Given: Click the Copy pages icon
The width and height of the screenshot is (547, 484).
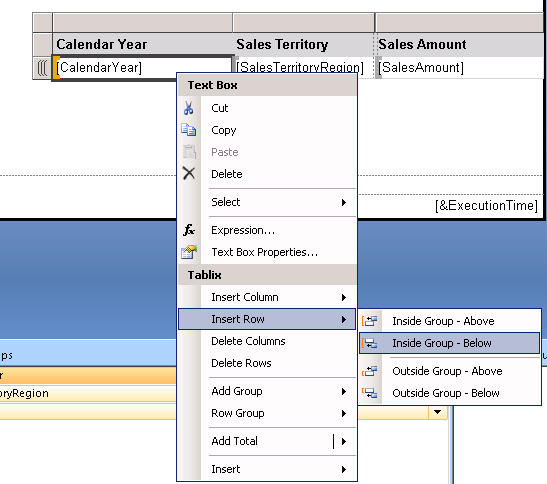Looking at the screenshot, I should 189,130.
